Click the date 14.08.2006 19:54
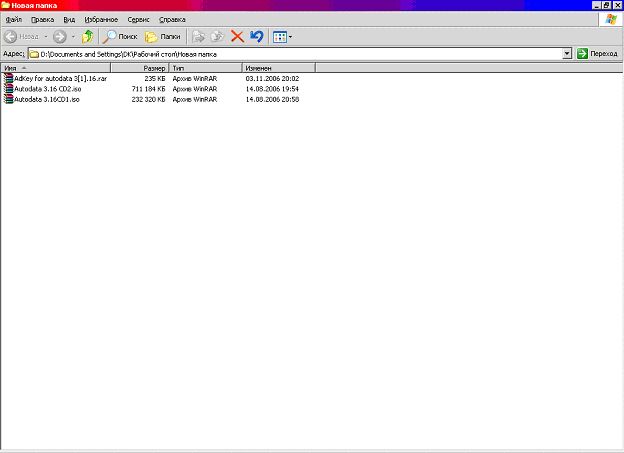Image resolution: width=624 pixels, height=453 pixels. coord(272,89)
